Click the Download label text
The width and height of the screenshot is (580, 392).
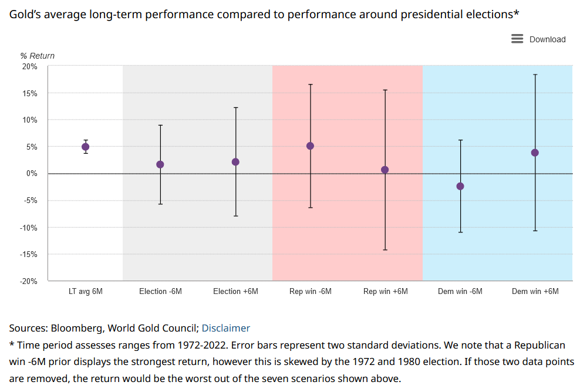point(547,39)
